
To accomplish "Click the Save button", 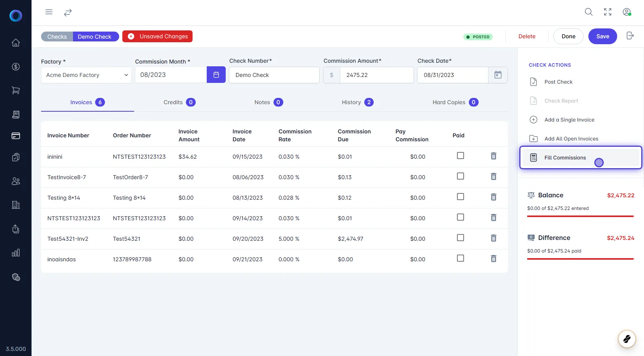I will pyautogui.click(x=603, y=36).
